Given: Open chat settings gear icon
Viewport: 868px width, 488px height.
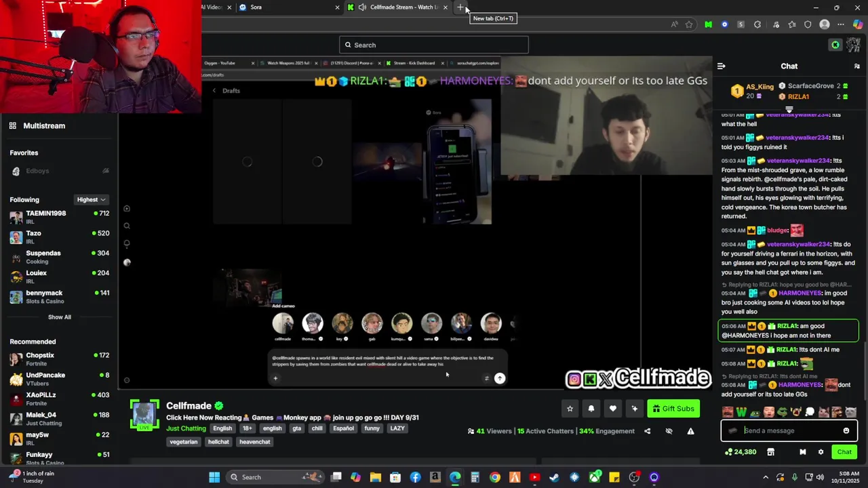Looking at the screenshot, I should click(821, 452).
